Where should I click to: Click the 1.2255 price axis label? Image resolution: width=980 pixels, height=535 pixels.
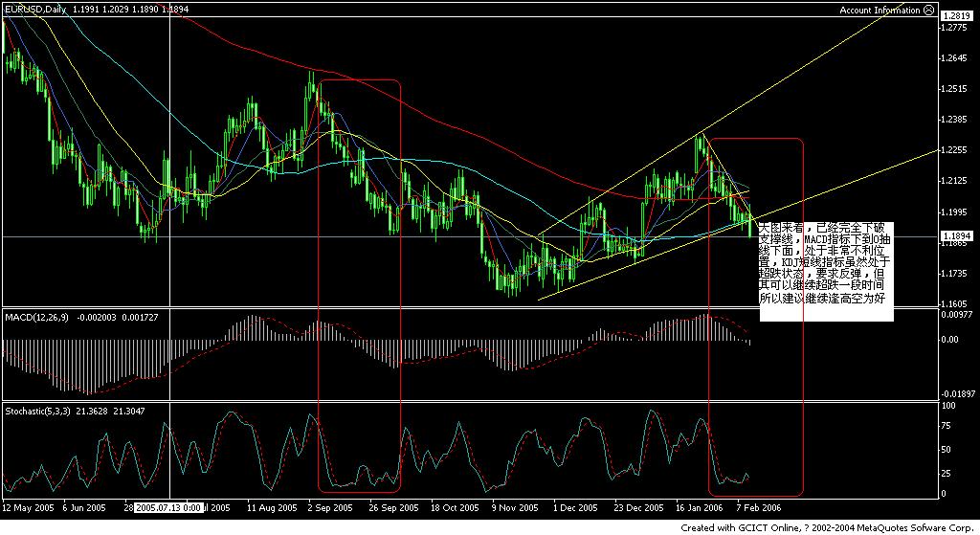point(954,150)
